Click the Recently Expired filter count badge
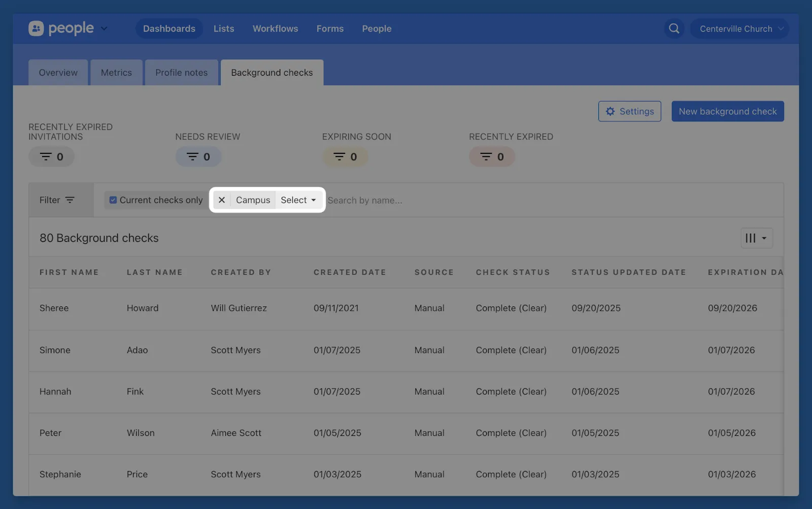Image resolution: width=812 pixels, height=509 pixels. 492,157
